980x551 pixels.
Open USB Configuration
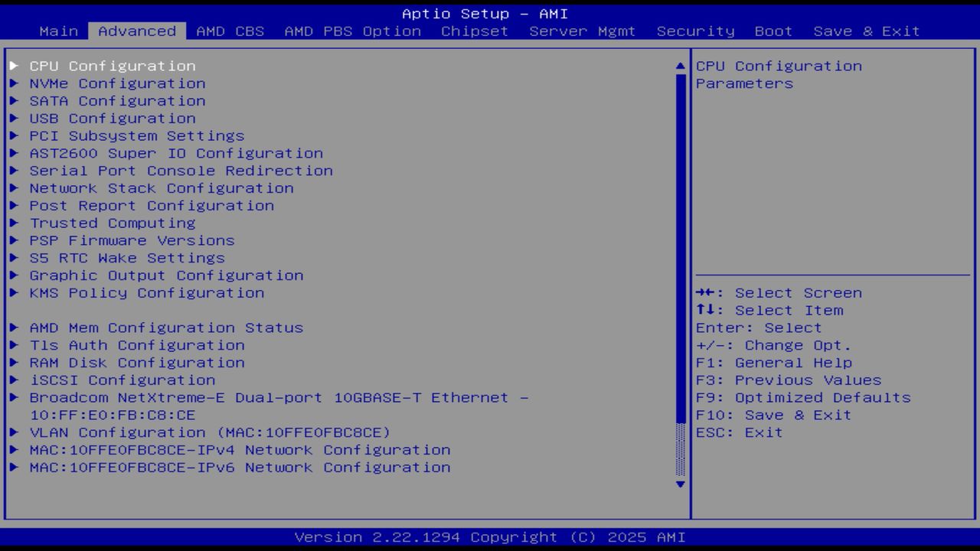pyautogui.click(x=113, y=118)
